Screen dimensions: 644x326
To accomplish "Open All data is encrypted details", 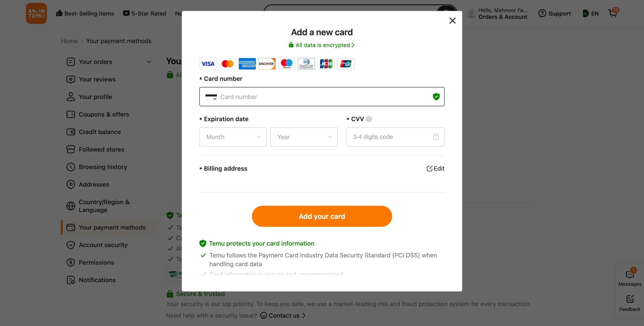I will pyautogui.click(x=322, y=45).
